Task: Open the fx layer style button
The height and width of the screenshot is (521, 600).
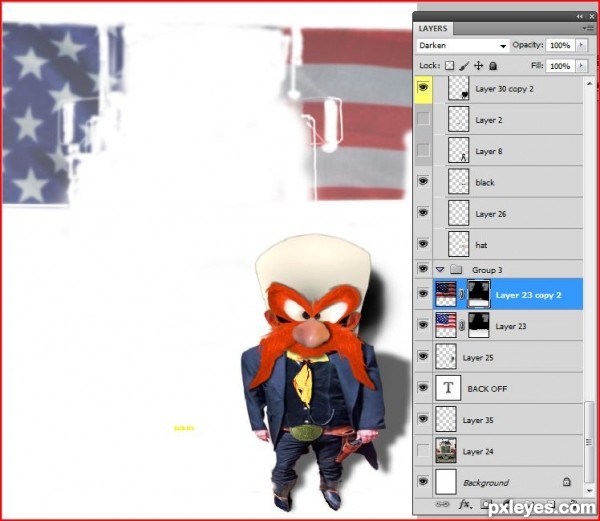Action: tap(464, 504)
